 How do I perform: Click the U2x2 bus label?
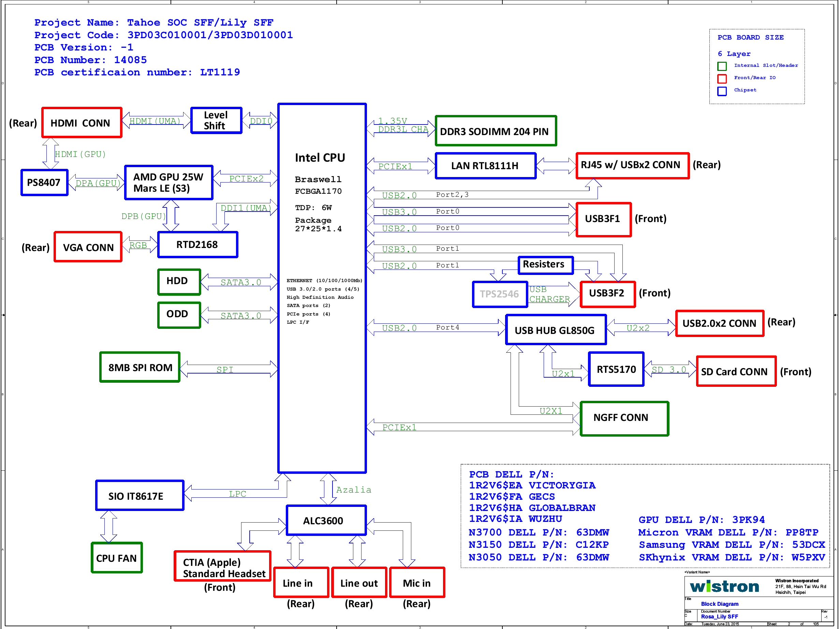(x=638, y=328)
